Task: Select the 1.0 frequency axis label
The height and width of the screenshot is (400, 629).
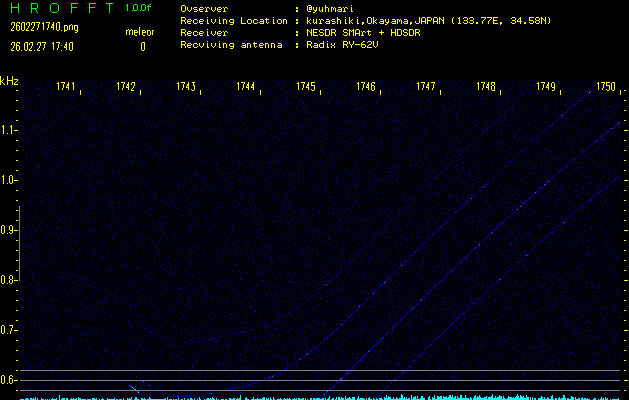Action: pos(9,180)
